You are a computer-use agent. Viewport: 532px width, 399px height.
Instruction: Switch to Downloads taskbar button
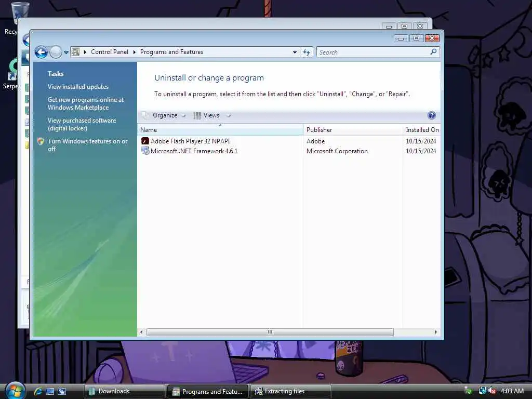pyautogui.click(x=124, y=391)
